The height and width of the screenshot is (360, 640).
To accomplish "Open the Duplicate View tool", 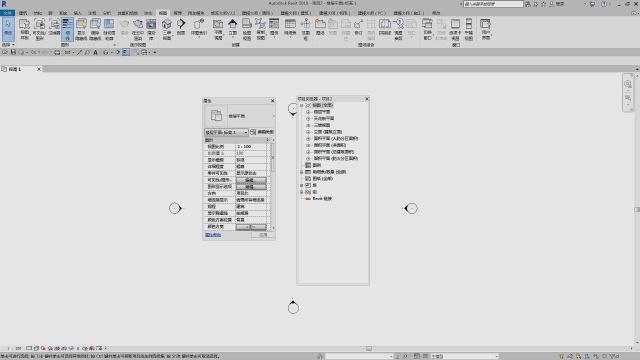I will tap(260, 29).
